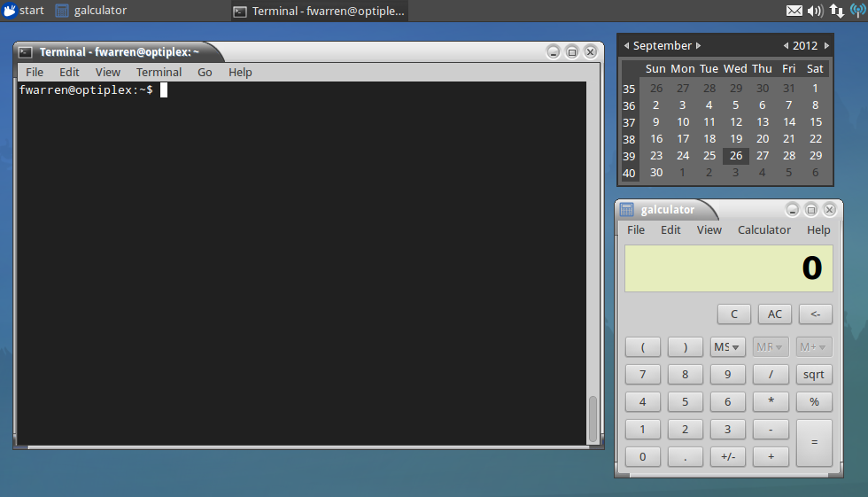Click the plus + button
The image size is (868, 497).
[771, 456]
